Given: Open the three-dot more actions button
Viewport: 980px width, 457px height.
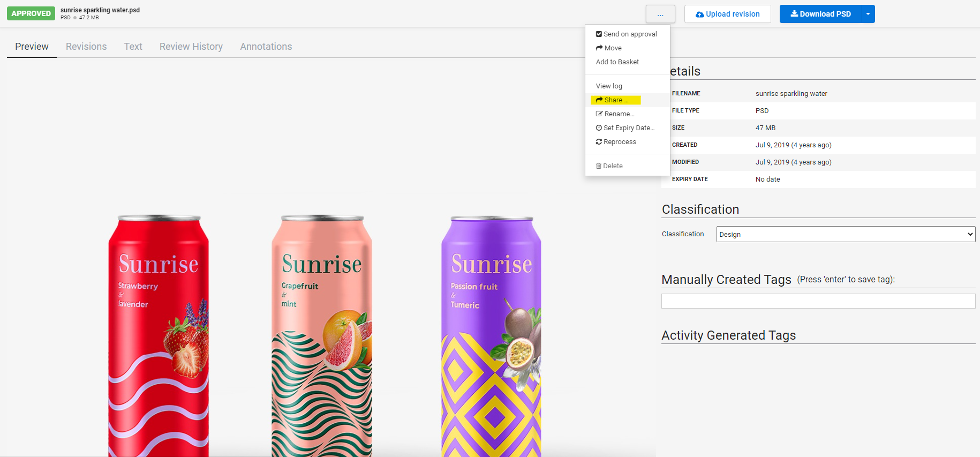Looking at the screenshot, I should pyautogui.click(x=660, y=14).
